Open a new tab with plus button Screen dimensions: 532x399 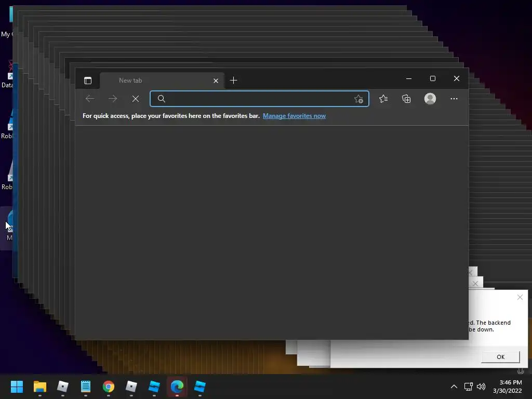click(x=233, y=81)
